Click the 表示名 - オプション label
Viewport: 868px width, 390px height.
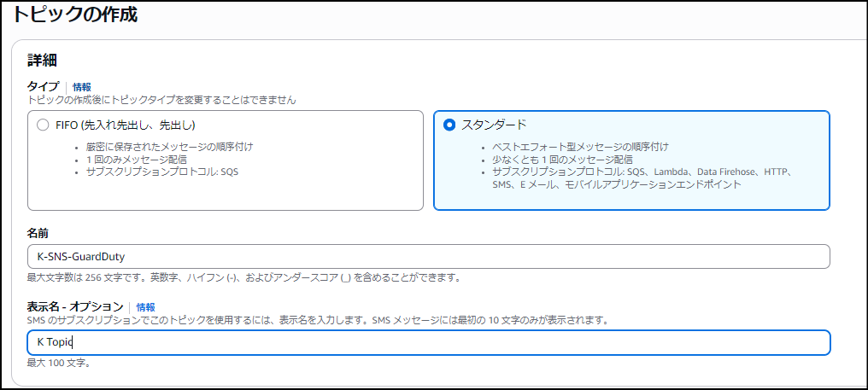(74, 307)
